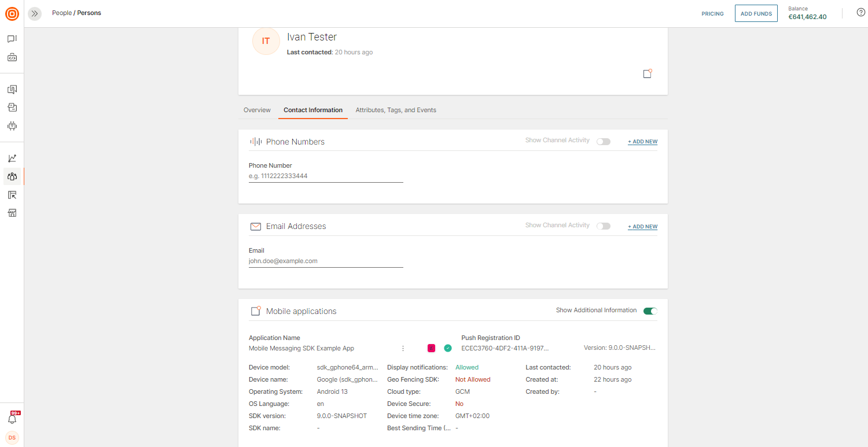Click the Phone Number input field

tap(326, 176)
